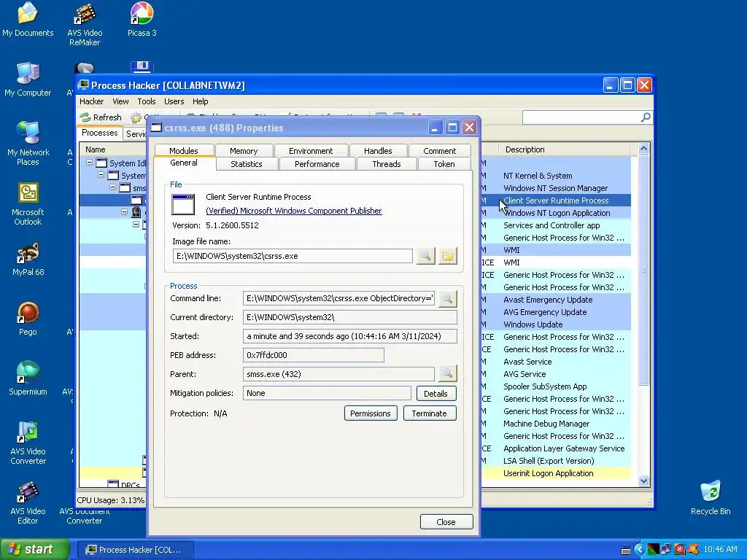Click the process list scroll down arrow
747x560 pixels.
[x=643, y=481]
